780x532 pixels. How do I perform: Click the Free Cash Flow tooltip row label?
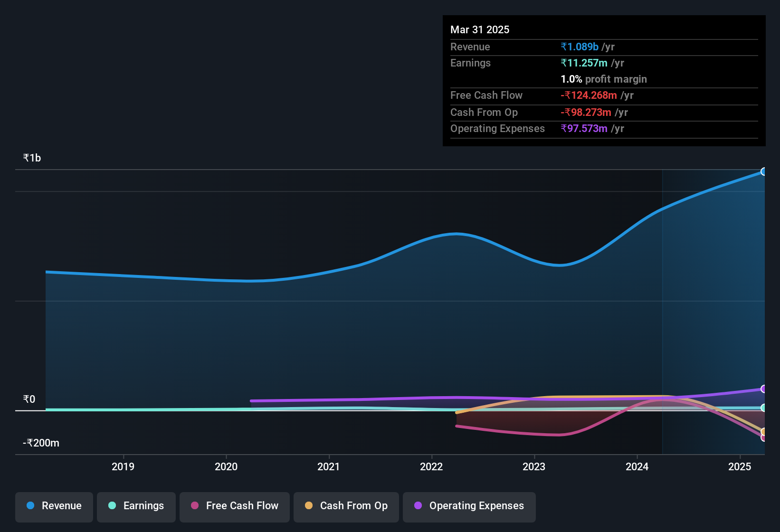click(x=486, y=95)
